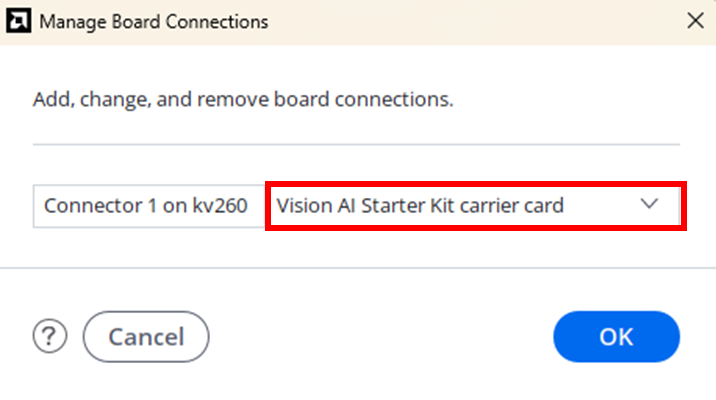Click empty title bar area beside title

click(475, 21)
